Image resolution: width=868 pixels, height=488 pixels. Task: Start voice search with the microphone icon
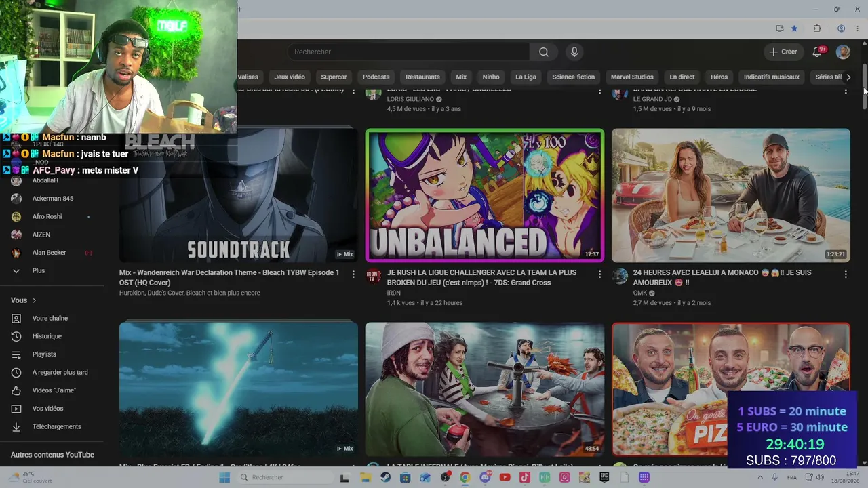coord(574,52)
